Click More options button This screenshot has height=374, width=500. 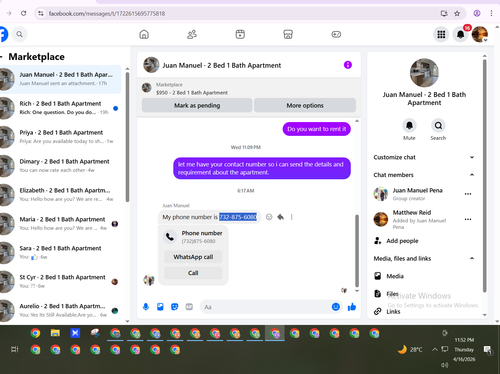point(305,105)
